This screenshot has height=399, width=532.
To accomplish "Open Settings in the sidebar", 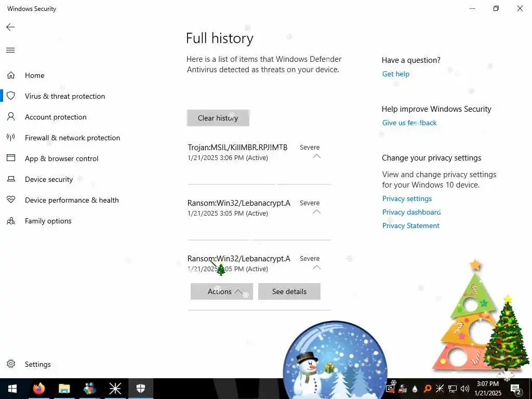I will pos(37,364).
